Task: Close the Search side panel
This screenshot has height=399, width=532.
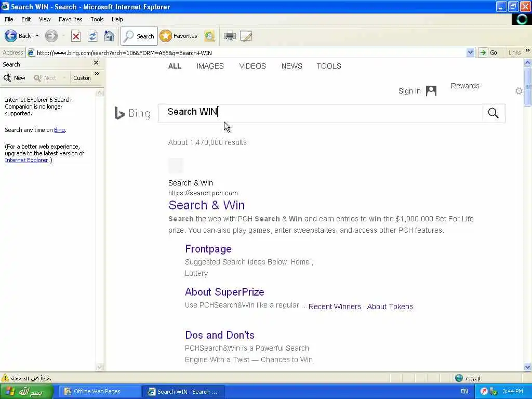Action: tap(96, 63)
